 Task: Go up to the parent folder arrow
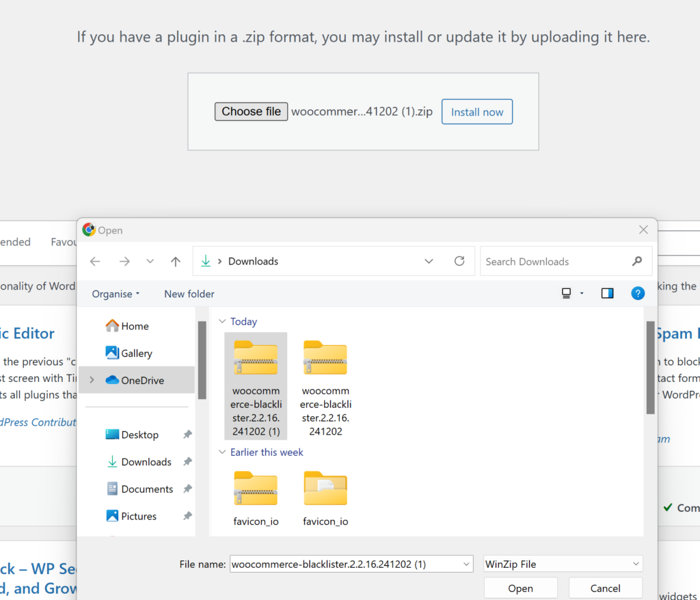pyautogui.click(x=175, y=261)
